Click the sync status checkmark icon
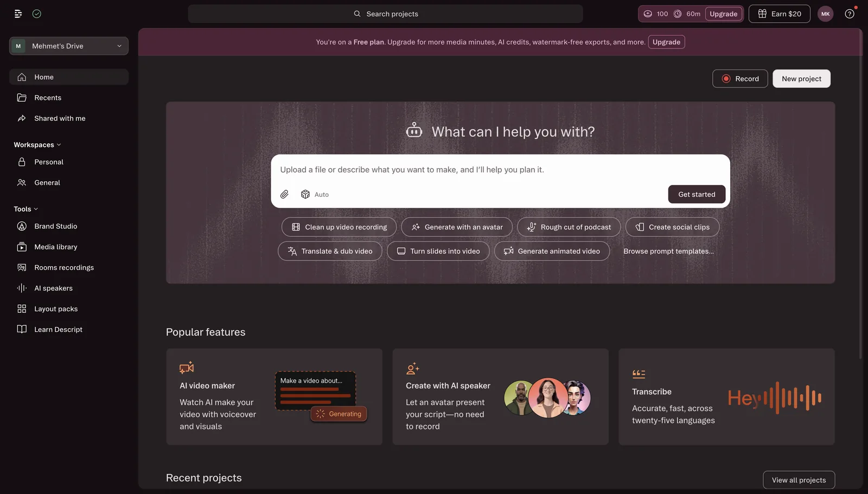The width and height of the screenshot is (868, 494). (x=37, y=14)
